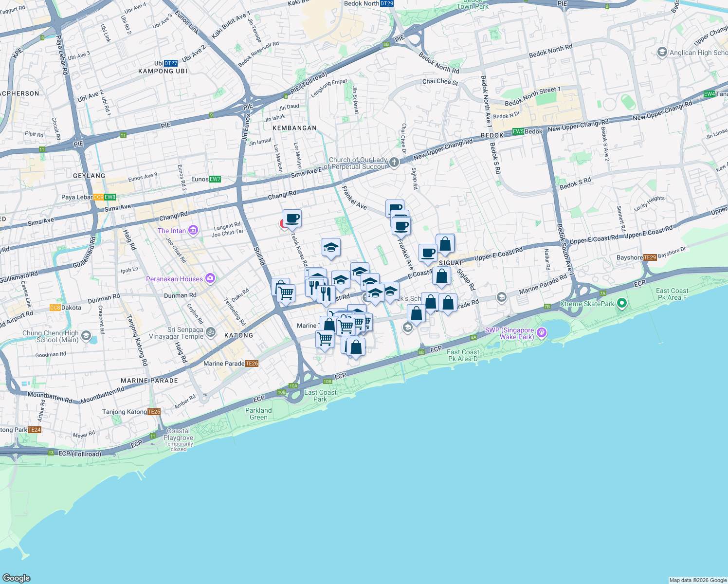Click the Coastal Playgrove label
Screen dimensions: 728x584
tap(179, 434)
